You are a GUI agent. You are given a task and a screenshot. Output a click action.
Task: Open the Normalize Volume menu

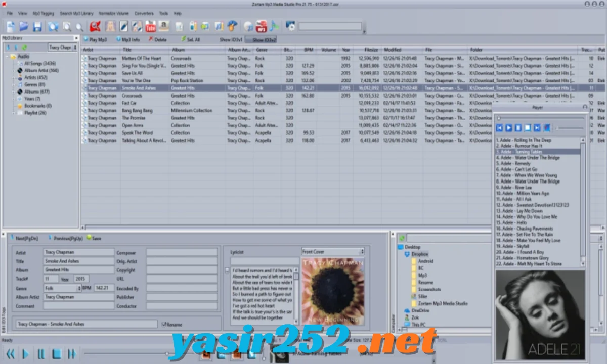click(113, 13)
